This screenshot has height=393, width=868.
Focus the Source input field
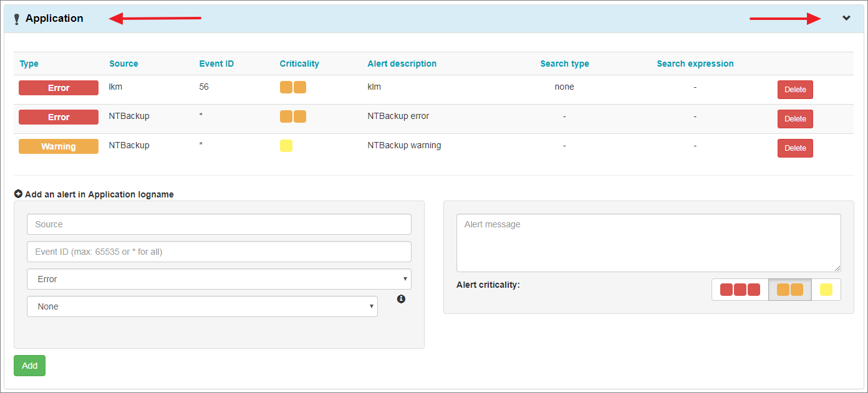pos(219,224)
